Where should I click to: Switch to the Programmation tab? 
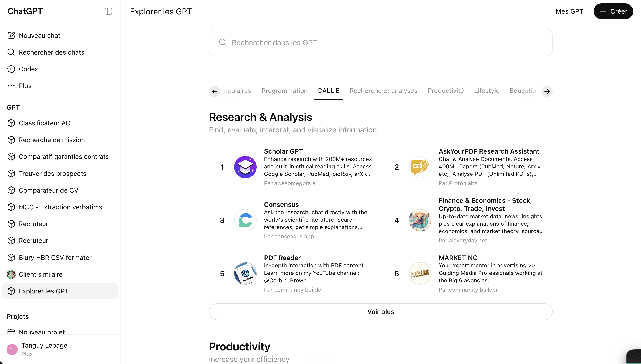pos(284,91)
